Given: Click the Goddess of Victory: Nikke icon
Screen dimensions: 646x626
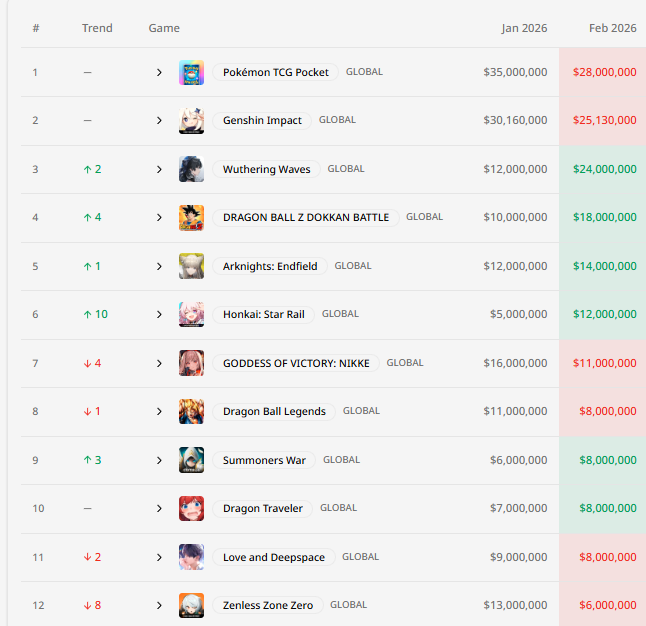Looking at the screenshot, I should tap(191, 363).
